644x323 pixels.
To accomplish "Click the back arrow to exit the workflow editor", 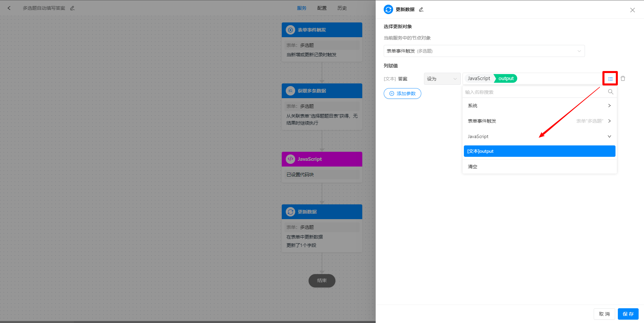I will pyautogui.click(x=9, y=8).
